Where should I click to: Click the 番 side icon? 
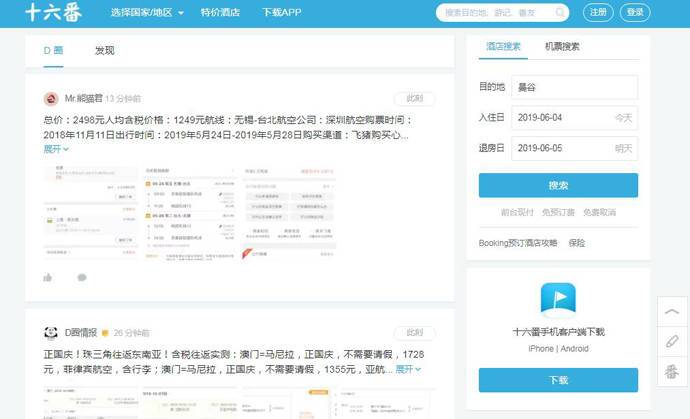tap(672, 371)
